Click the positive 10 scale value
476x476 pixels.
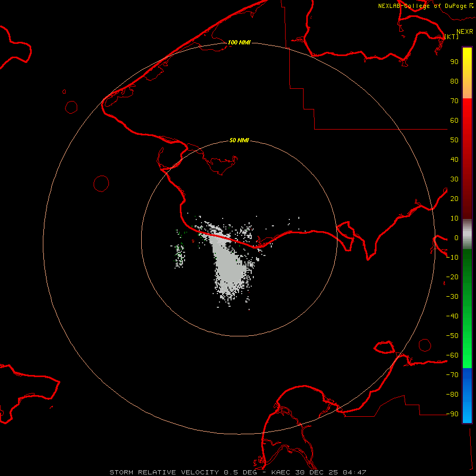click(x=454, y=218)
